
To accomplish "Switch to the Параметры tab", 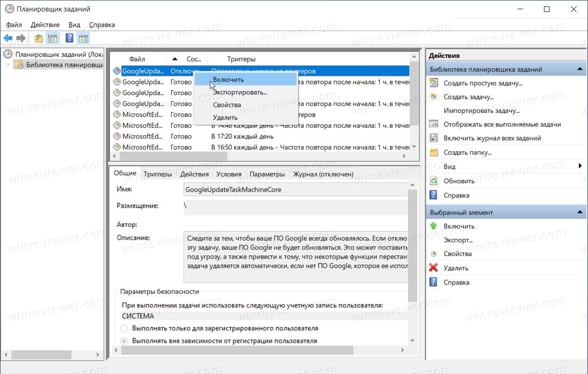I will pyautogui.click(x=267, y=174).
